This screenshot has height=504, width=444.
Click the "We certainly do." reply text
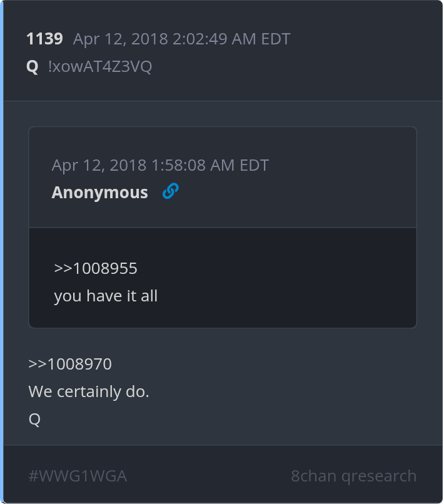[x=89, y=392]
